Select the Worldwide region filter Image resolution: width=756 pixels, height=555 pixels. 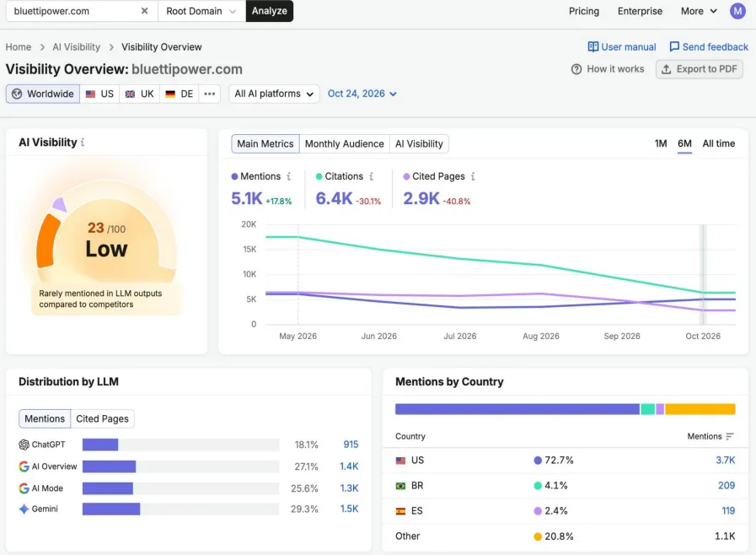point(43,94)
